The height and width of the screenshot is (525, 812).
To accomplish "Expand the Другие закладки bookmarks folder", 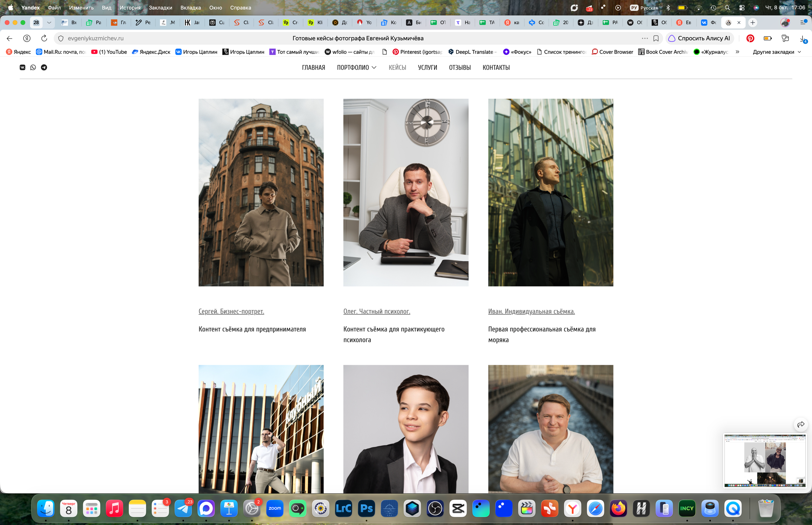I will 776,52.
